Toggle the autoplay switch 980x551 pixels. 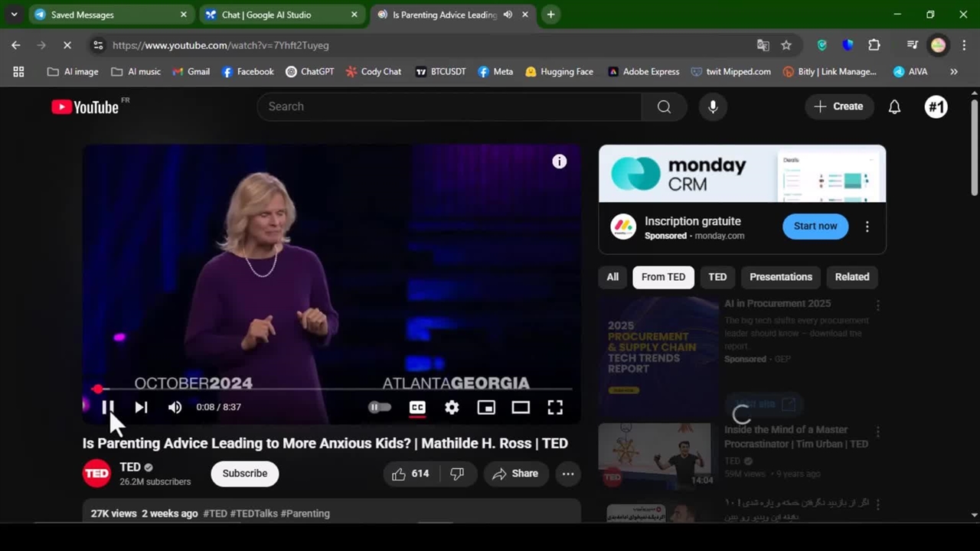coord(380,407)
